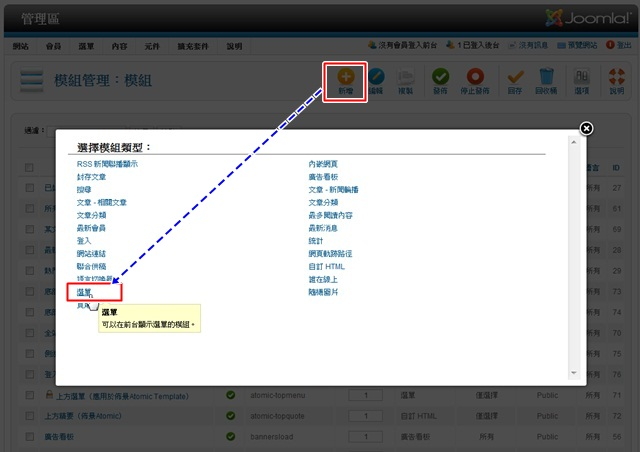
Task: Select 搜尋 module type
Action: coord(84,189)
